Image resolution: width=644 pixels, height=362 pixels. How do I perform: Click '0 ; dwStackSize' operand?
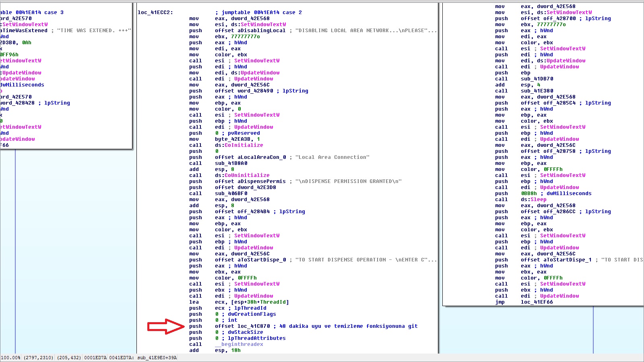[x=239, y=332]
